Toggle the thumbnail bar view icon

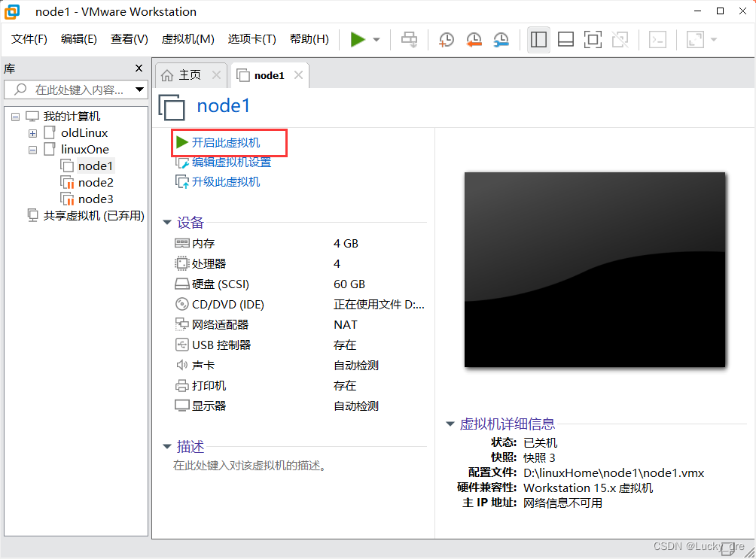(565, 40)
